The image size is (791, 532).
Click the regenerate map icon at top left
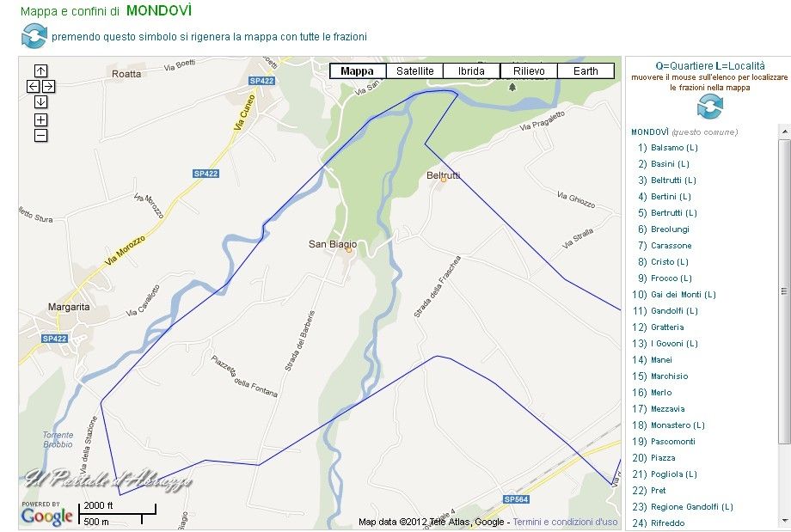click(34, 36)
